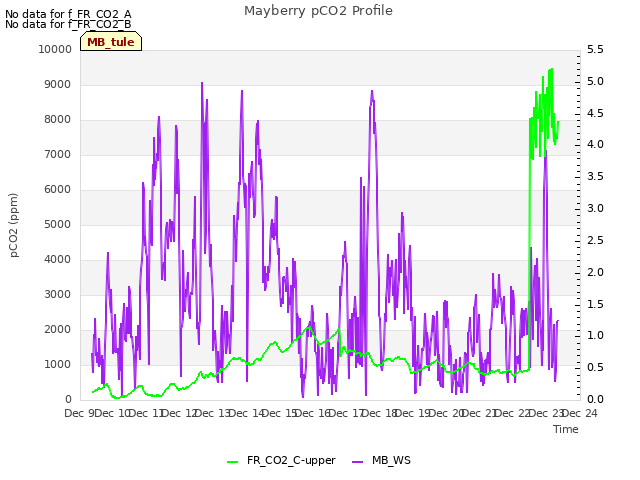Screen dimensions: 640x480
Task: Click the No data for f_FR_CO2_A message
Action: pos(68,14)
